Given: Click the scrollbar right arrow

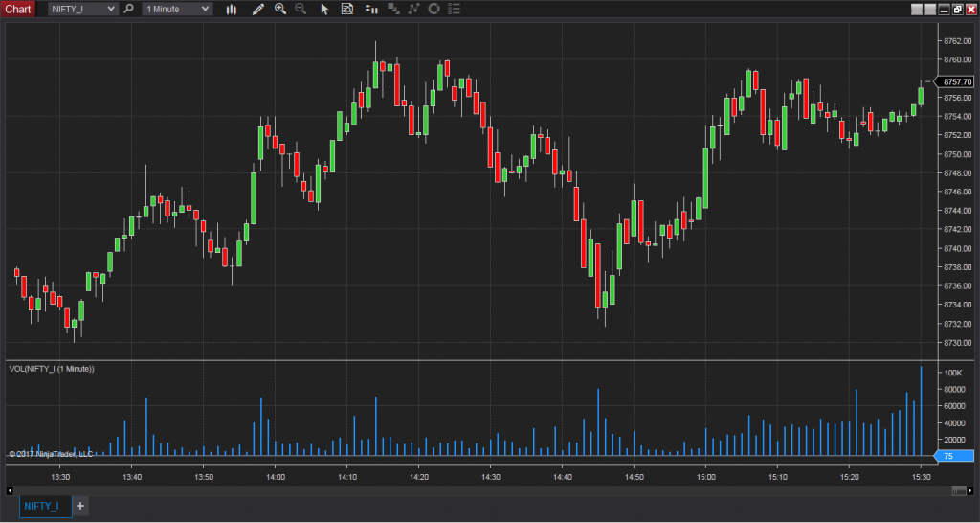Looking at the screenshot, I should coord(971,489).
